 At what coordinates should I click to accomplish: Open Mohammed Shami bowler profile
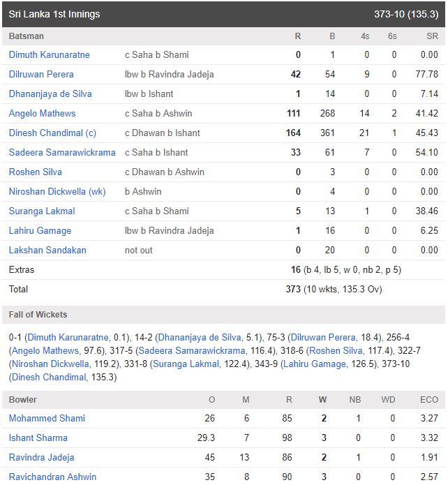click(47, 418)
